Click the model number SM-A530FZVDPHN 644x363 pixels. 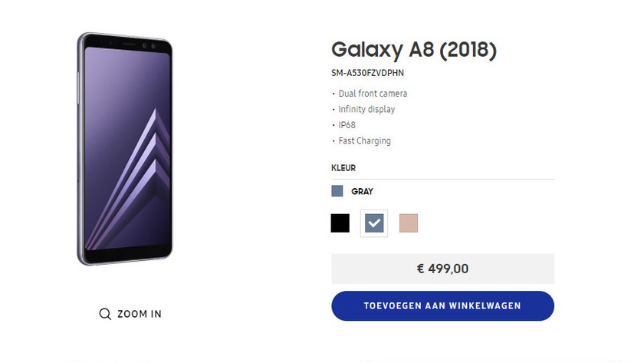coord(367,74)
